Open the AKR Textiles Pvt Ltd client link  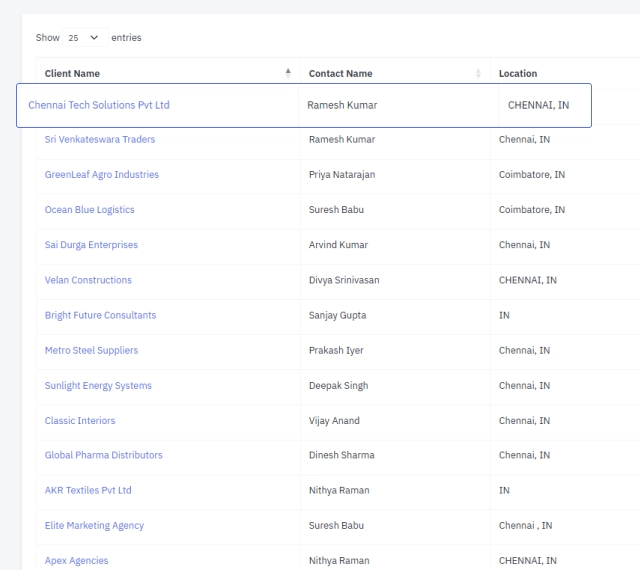click(88, 490)
